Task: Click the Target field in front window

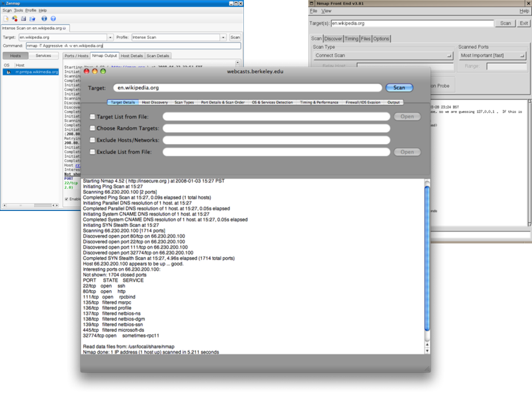Action: [248, 88]
